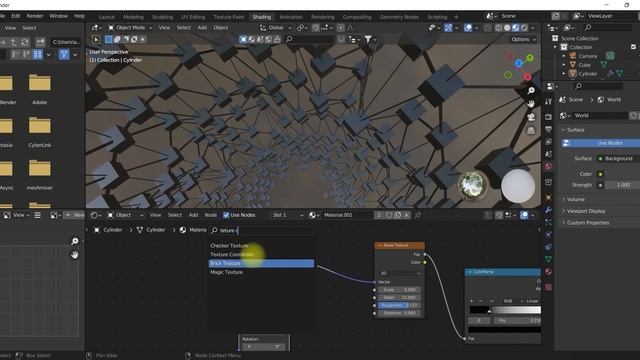Toggle viewport overlays button

coord(468,28)
